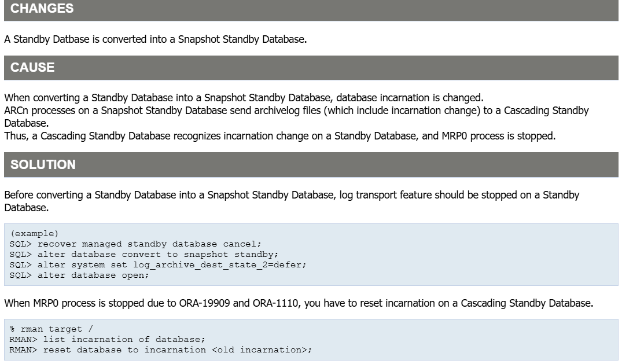622x364 pixels.
Task: Click the line starting "ARCn processes on"
Action: tap(296, 110)
